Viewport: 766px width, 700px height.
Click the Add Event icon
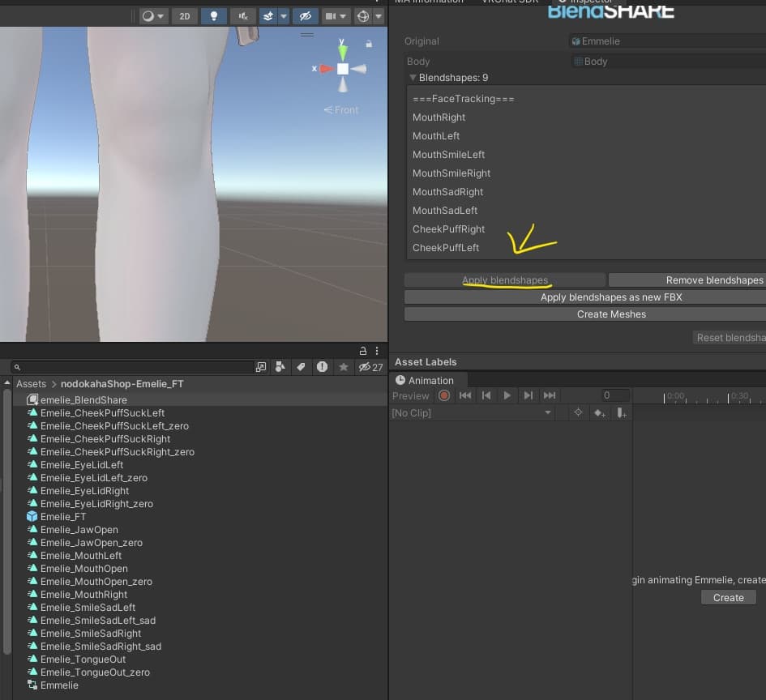pyautogui.click(x=621, y=413)
